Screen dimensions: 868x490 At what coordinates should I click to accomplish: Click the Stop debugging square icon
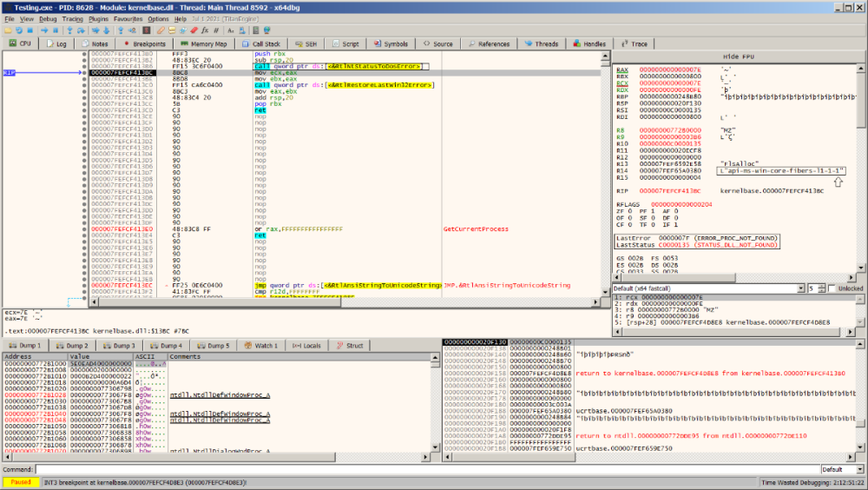pyautogui.click(x=30, y=30)
